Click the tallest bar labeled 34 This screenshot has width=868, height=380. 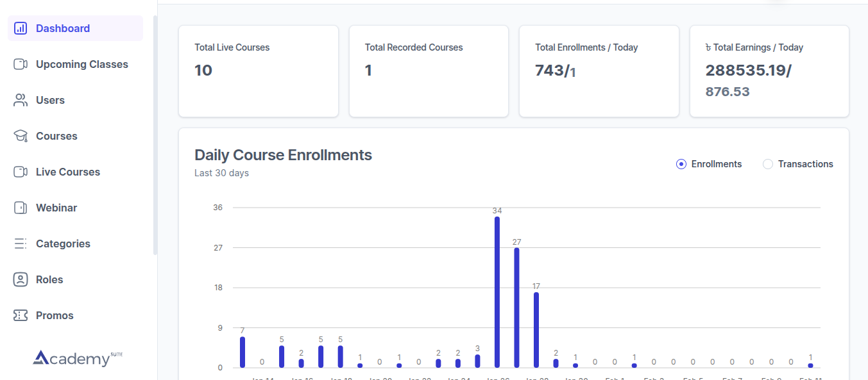497,292
